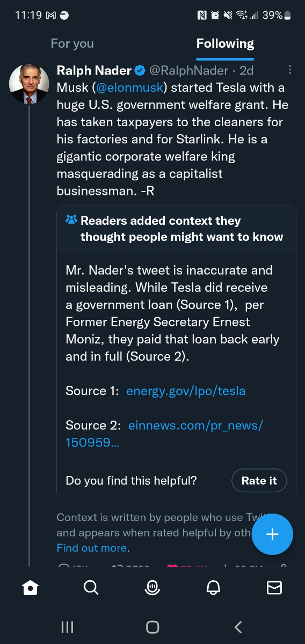Tap the Rate it button
This screenshot has width=305, height=644.
click(x=259, y=480)
